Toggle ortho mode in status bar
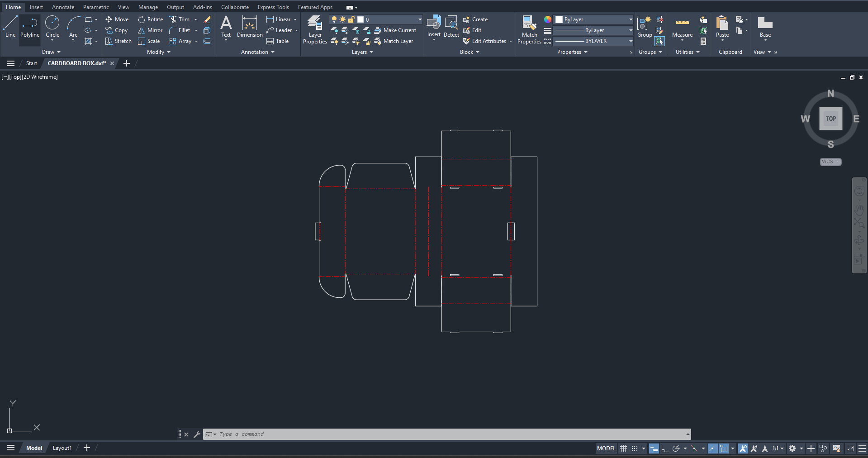Viewport: 868px width, 458px height. 664,448
